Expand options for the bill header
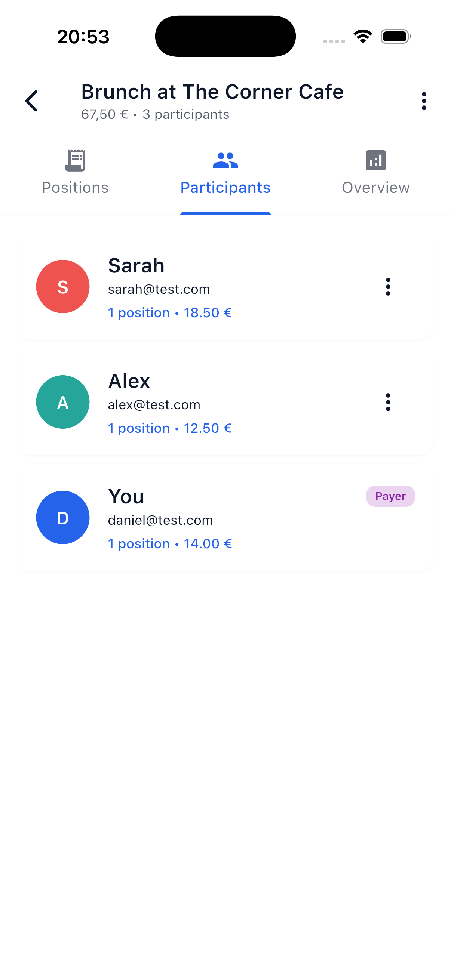The height and width of the screenshot is (980, 451). tap(424, 101)
